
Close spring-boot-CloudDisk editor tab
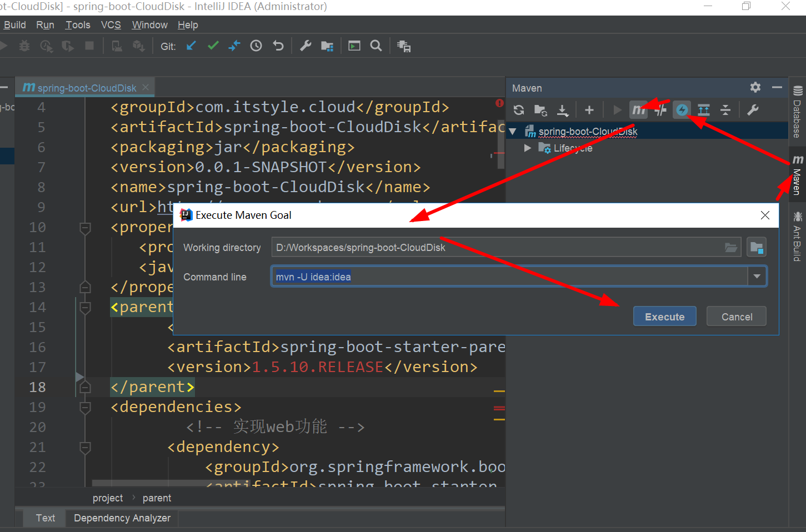[x=146, y=87]
